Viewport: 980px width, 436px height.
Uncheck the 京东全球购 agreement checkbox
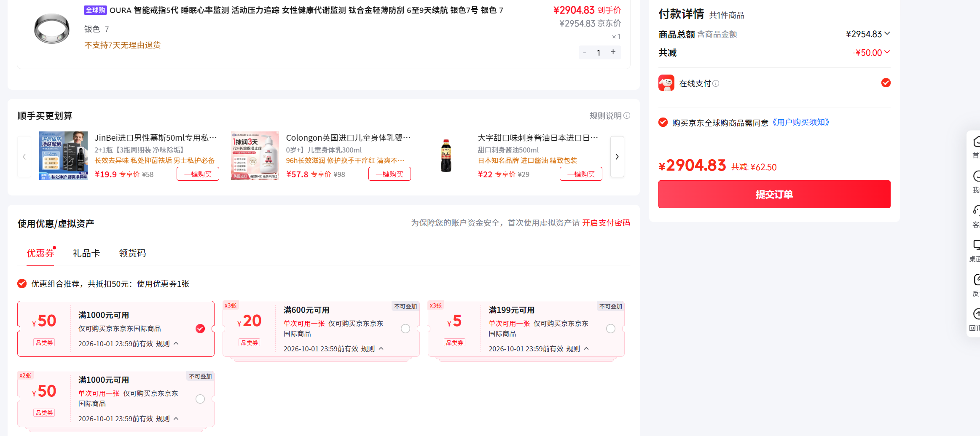click(x=663, y=122)
